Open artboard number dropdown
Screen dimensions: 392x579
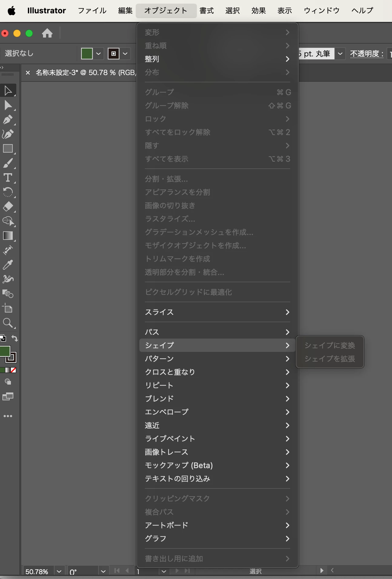click(164, 571)
